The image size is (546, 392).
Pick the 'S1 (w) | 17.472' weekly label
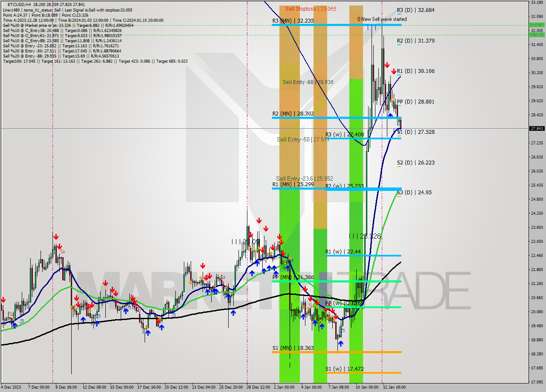click(x=345, y=369)
